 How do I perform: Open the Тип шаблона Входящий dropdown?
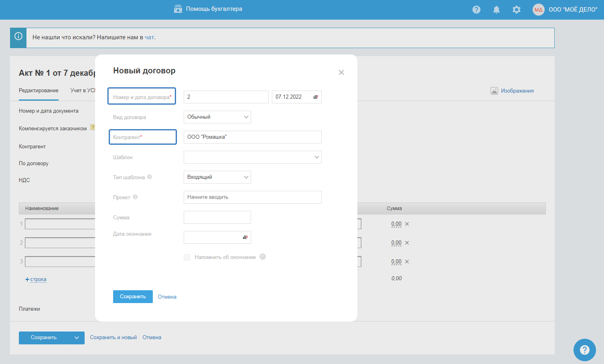tap(217, 177)
